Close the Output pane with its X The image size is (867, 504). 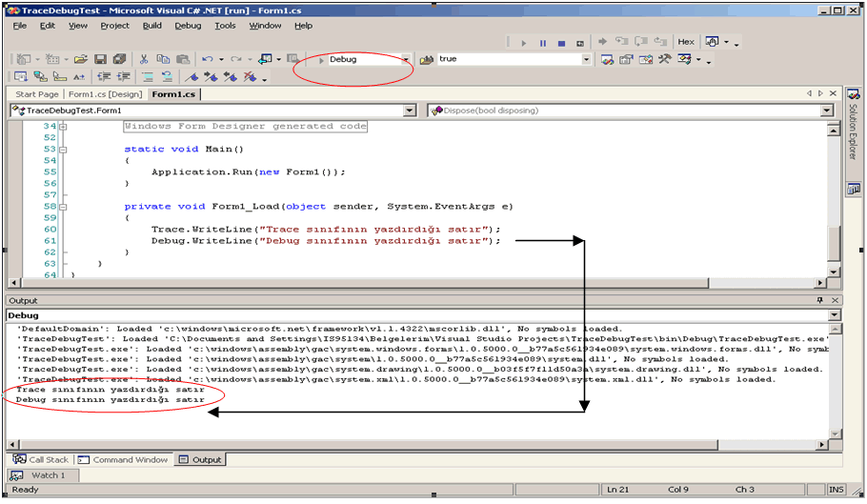[x=835, y=300]
